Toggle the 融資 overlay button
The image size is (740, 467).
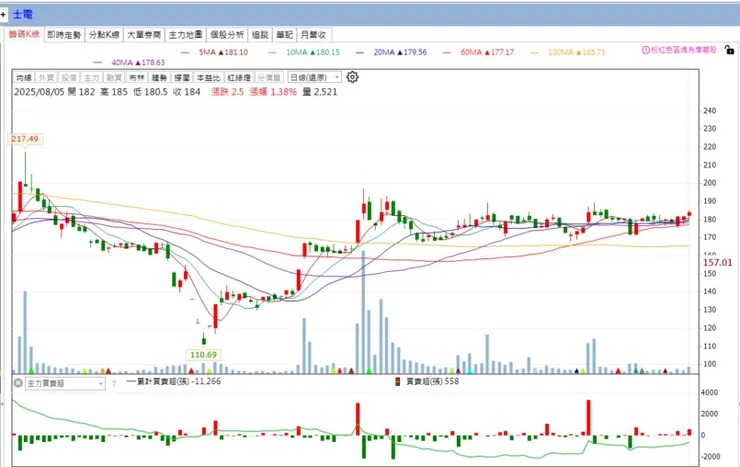point(114,77)
